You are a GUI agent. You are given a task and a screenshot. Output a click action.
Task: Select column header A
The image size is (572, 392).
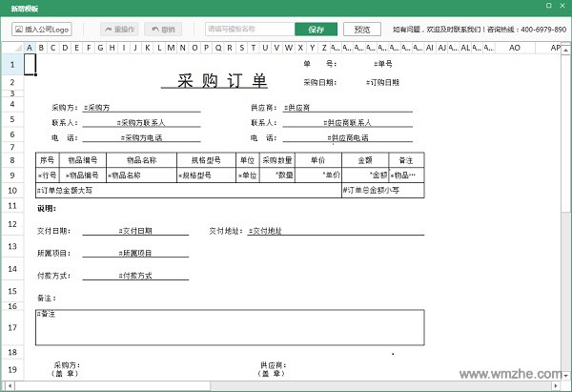pos(30,48)
